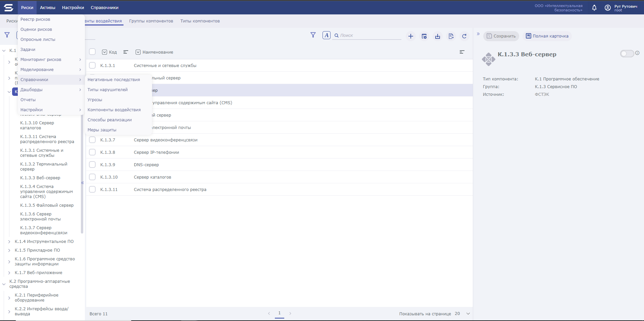This screenshot has width=644, height=321.
Task: Open the Мониторинг рисков submenu
Action: (x=51, y=60)
